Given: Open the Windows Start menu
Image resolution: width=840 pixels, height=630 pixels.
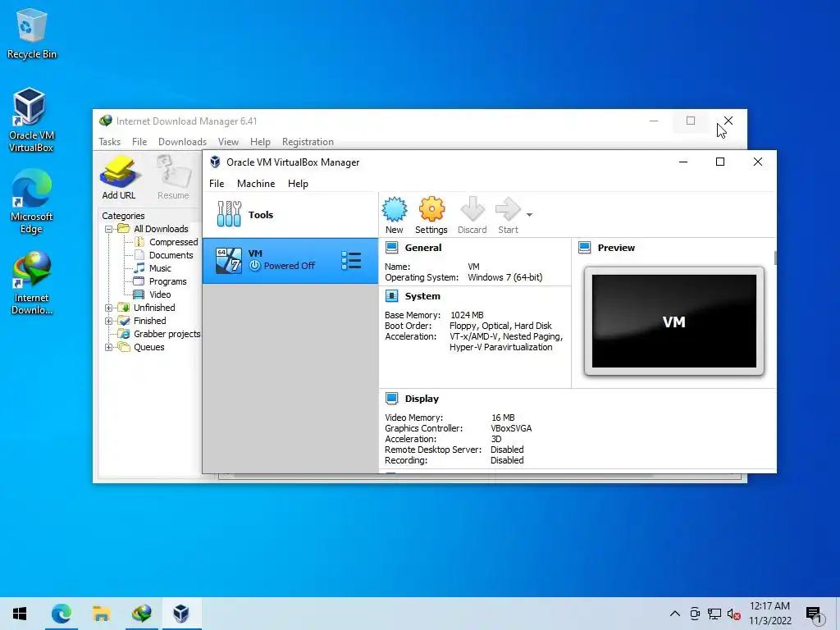Looking at the screenshot, I should [20, 614].
